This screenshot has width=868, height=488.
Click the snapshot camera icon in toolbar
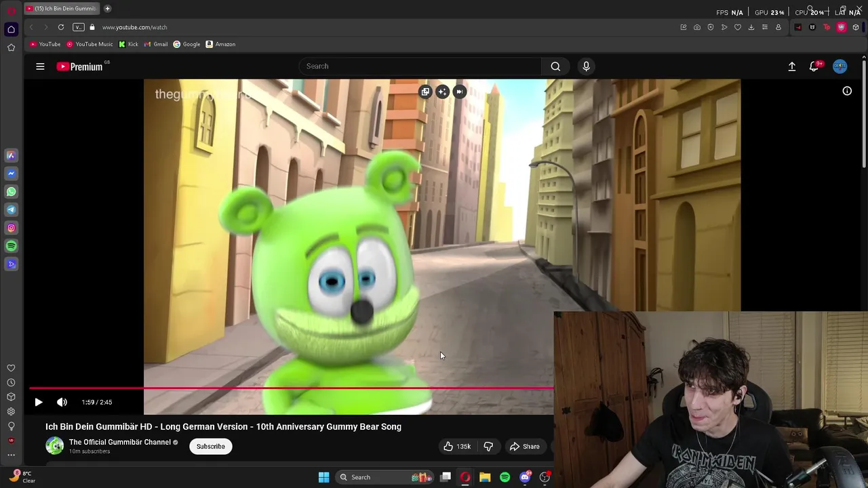pos(697,27)
